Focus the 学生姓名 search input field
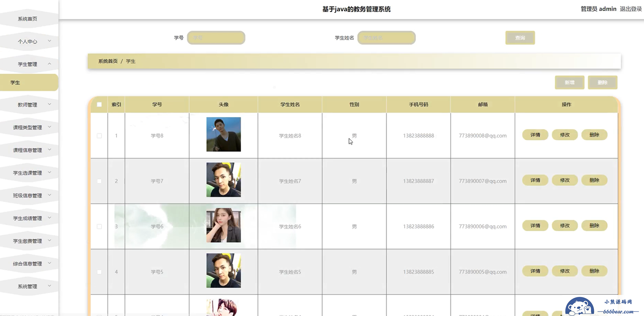The image size is (644, 316). coord(387,38)
